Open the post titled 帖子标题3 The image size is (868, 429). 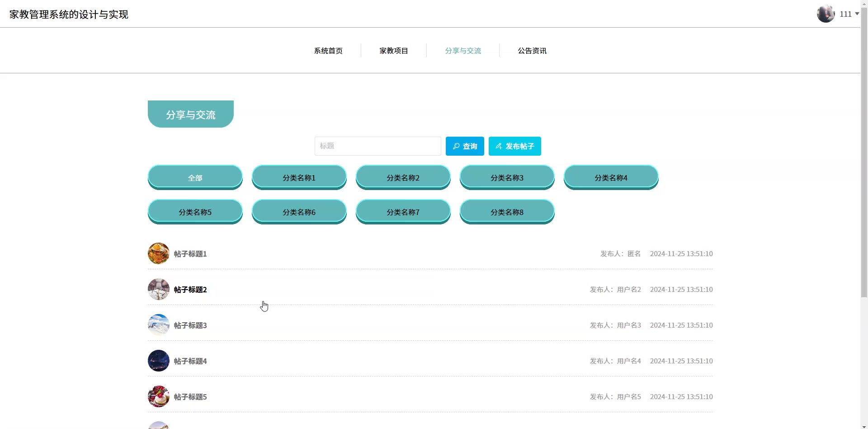click(190, 325)
